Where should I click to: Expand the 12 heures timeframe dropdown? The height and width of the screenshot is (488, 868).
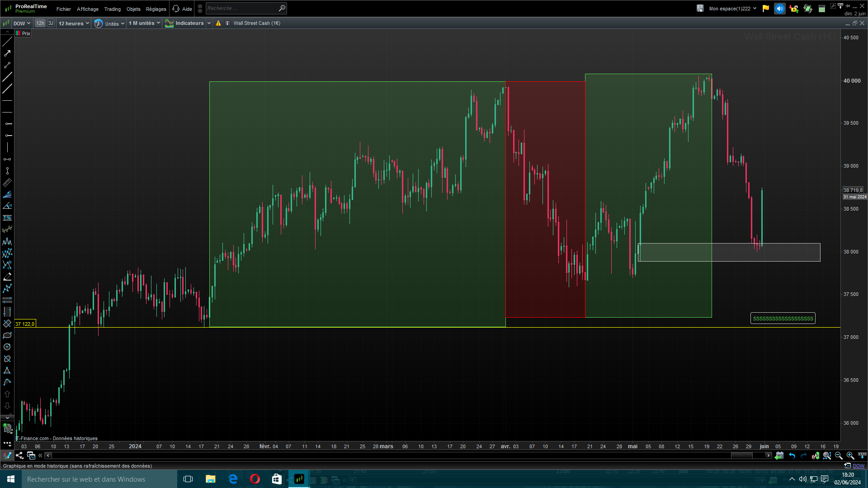(x=74, y=23)
